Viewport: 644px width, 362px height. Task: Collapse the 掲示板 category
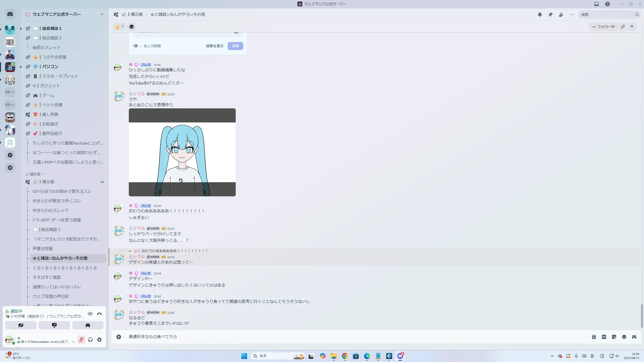(x=35, y=174)
